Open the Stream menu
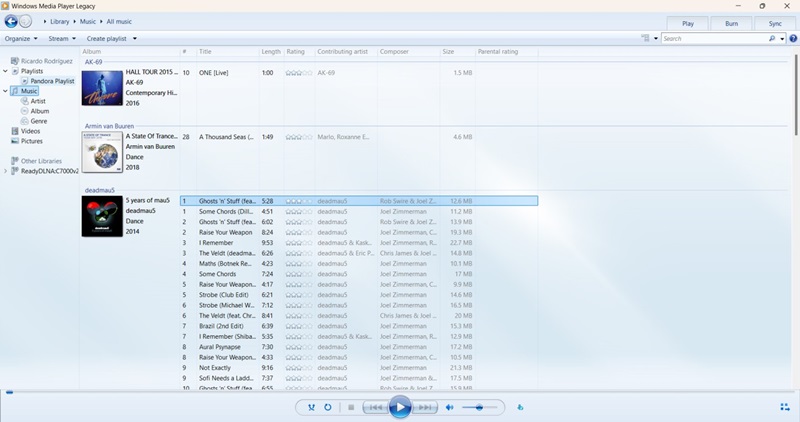Screen dimensions: 800x422 [x=62, y=38]
